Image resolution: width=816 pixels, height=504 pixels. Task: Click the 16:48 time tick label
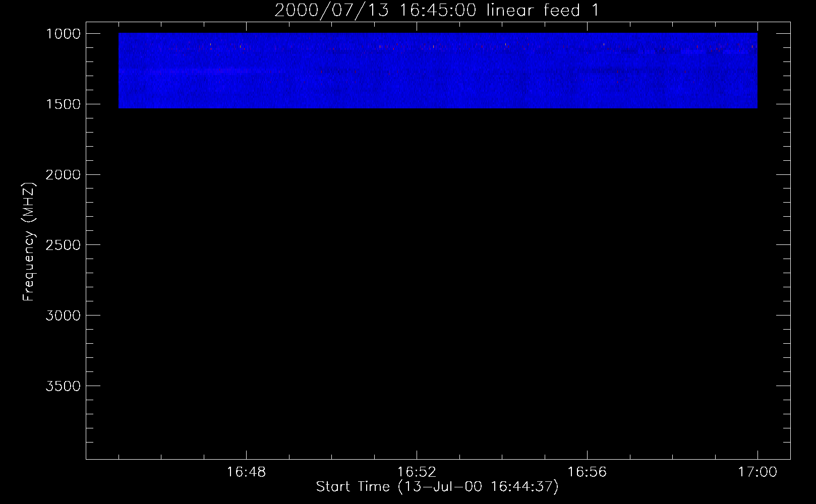coord(246,472)
